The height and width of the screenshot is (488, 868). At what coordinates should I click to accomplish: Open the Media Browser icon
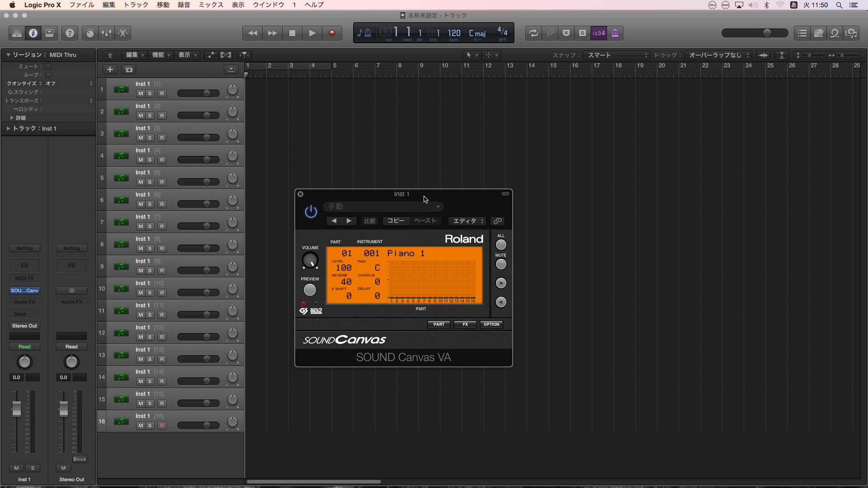851,33
